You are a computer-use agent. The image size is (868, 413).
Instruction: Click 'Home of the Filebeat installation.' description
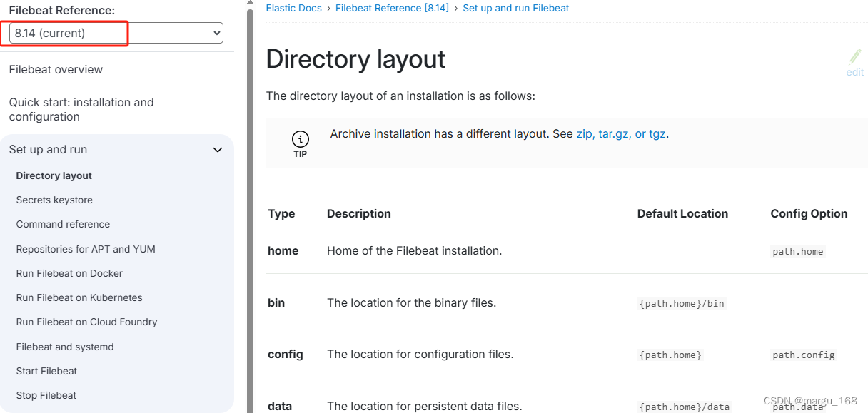415,250
